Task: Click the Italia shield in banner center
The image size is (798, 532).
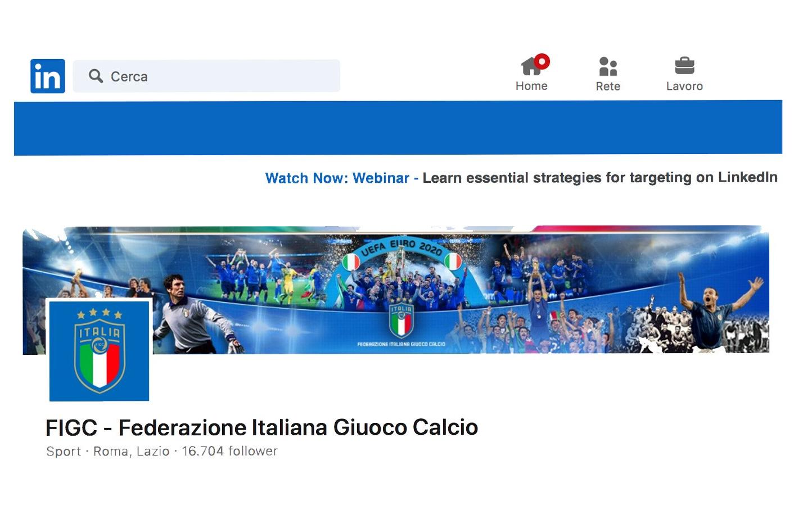Action: click(x=402, y=319)
